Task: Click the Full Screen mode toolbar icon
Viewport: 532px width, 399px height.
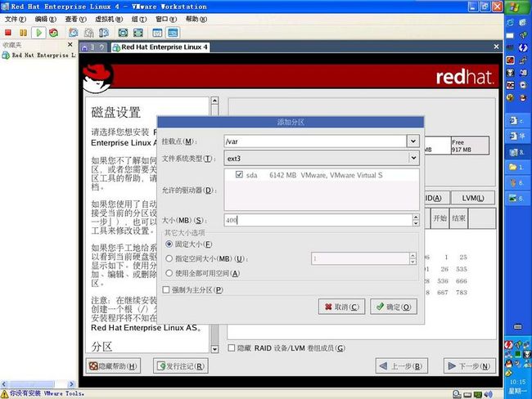Action: point(123,33)
